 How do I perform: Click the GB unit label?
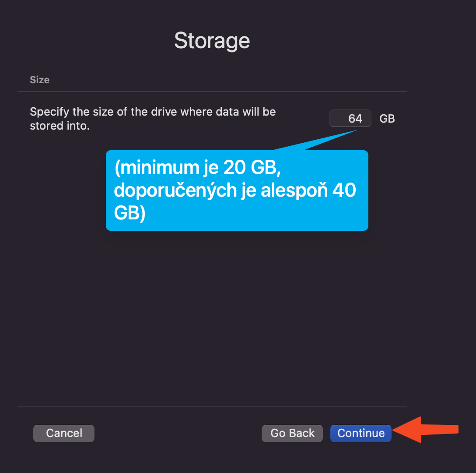pos(387,119)
